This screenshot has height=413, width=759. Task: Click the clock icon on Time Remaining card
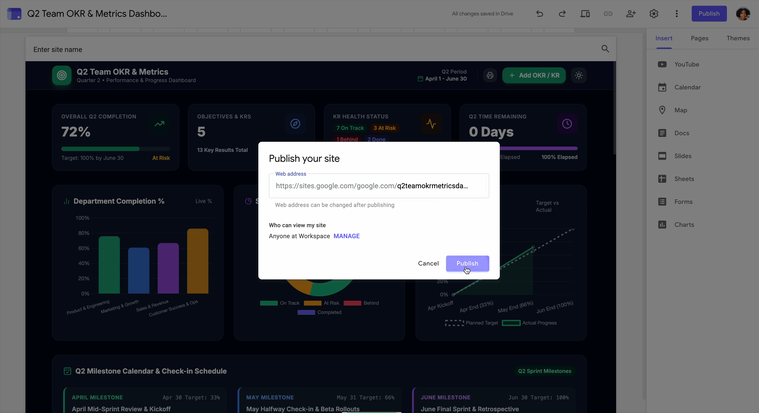567,124
